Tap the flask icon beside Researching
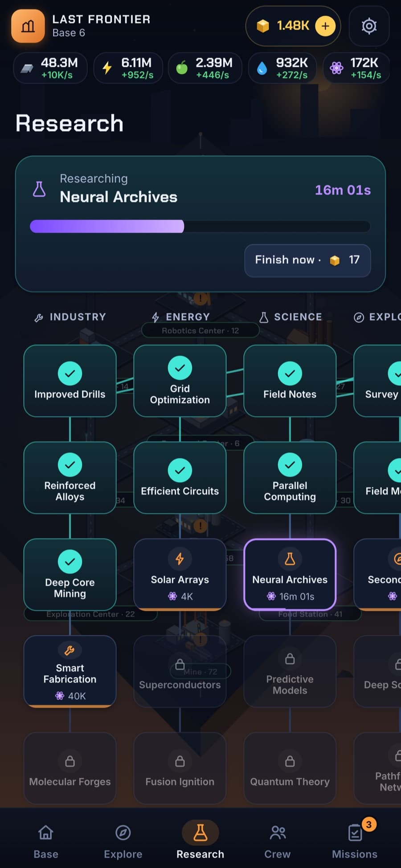This screenshot has height=868, width=401. [39, 189]
